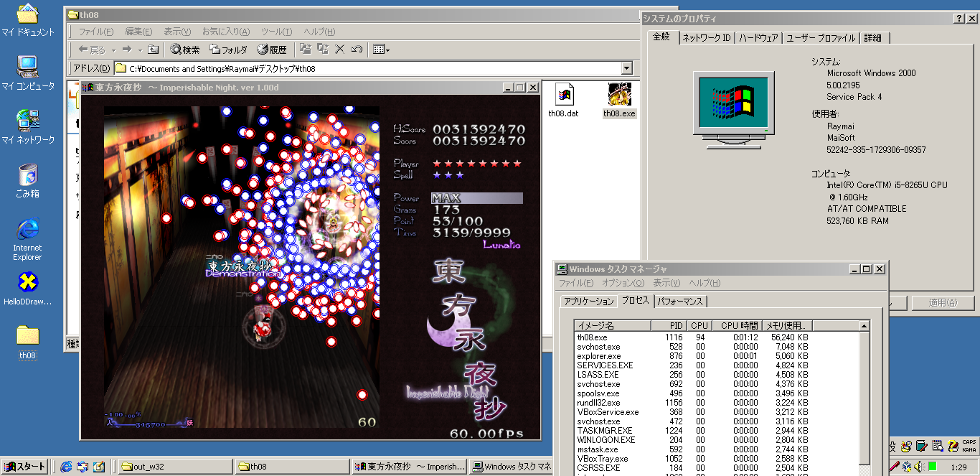The height and width of the screenshot is (476, 980).
Task: Sort processes by Image Name column
Action: click(x=613, y=326)
